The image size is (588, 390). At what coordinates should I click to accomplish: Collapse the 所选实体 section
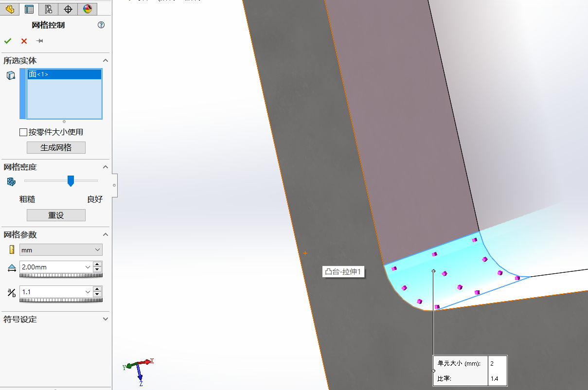pyautogui.click(x=105, y=61)
